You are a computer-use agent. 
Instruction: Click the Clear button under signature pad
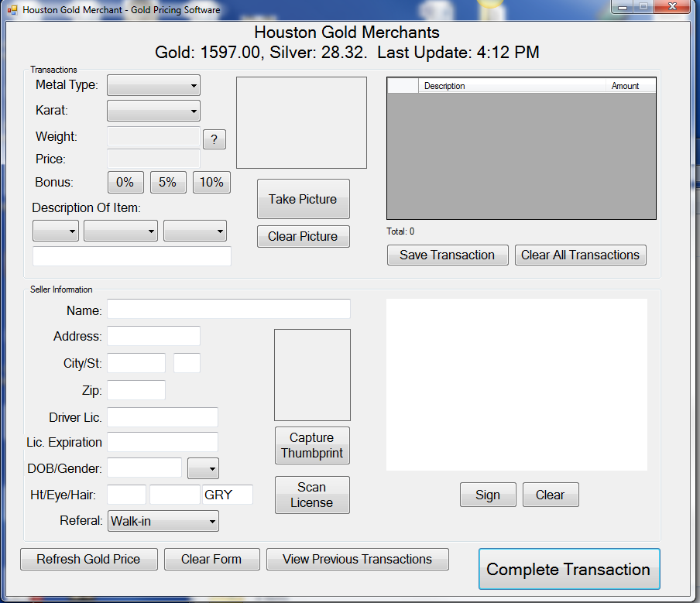click(x=551, y=495)
